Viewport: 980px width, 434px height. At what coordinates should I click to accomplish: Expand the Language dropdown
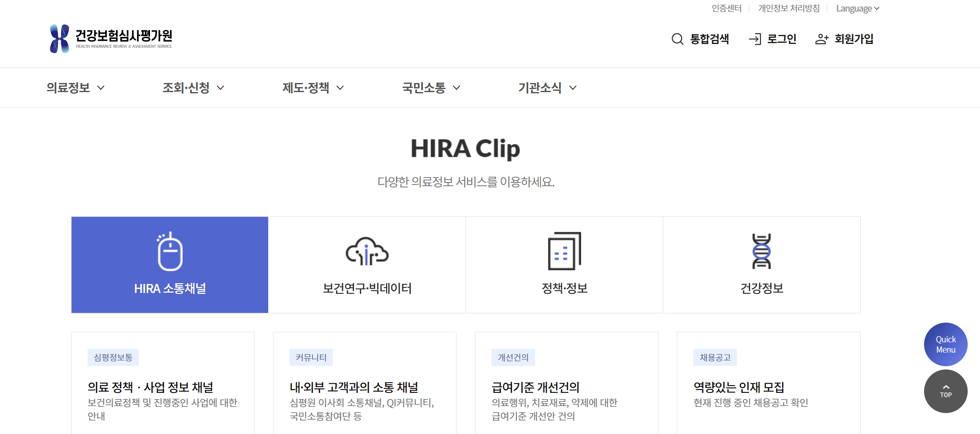click(857, 9)
